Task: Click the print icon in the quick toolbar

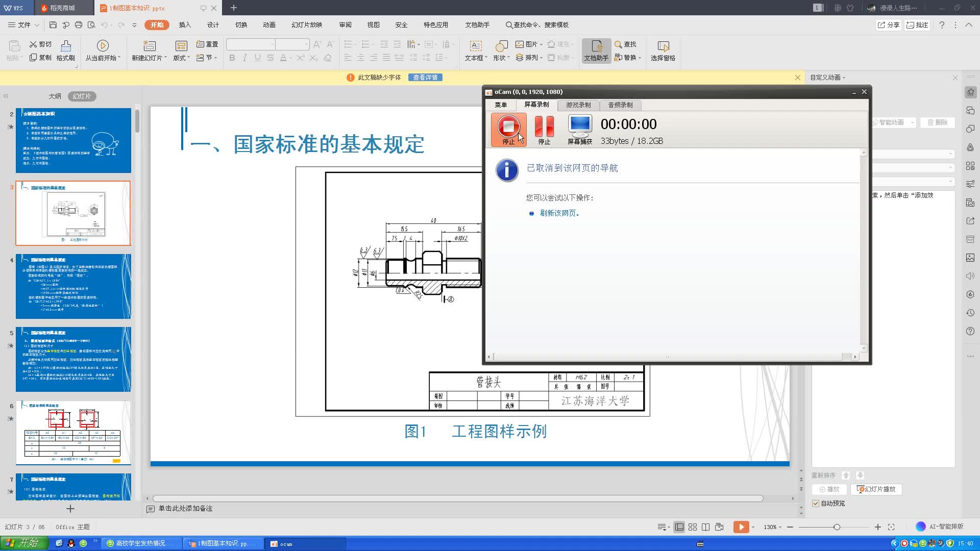Action: (x=79, y=24)
